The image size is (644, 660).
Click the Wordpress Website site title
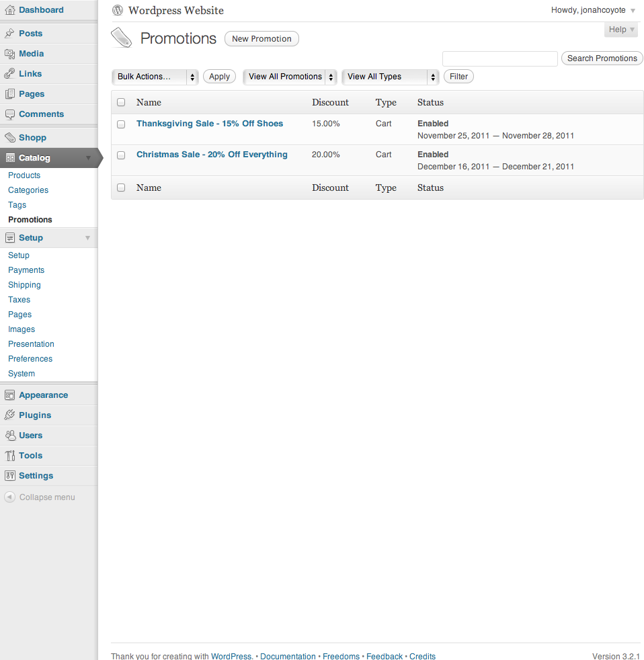[x=176, y=11]
